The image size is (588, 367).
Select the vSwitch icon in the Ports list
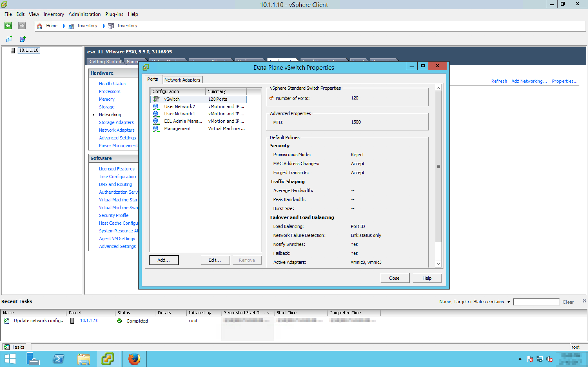(x=156, y=99)
